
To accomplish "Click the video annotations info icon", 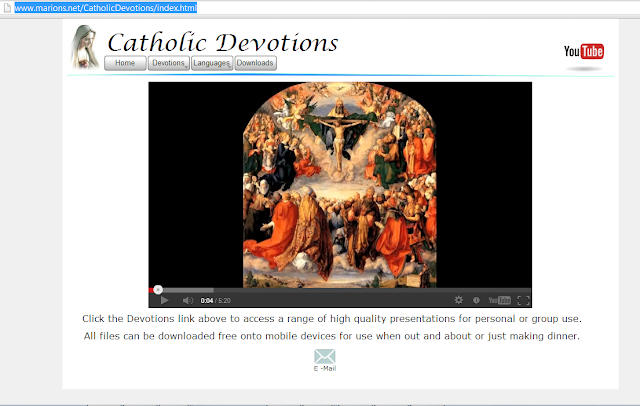I will (x=476, y=300).
